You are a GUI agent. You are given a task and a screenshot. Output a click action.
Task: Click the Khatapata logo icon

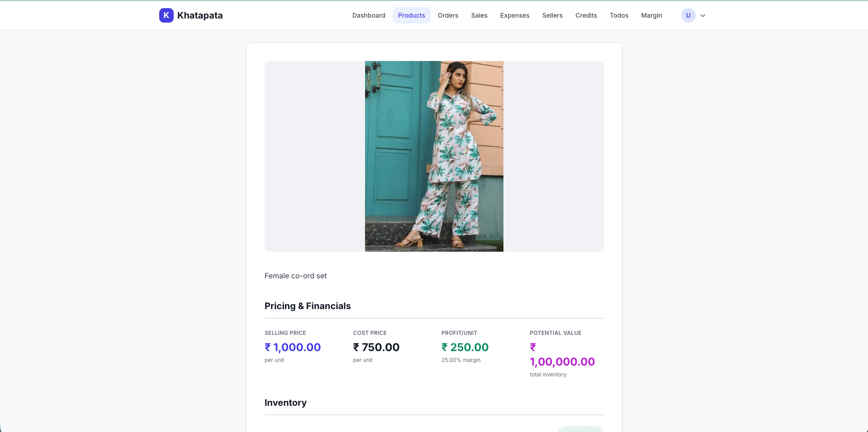166,15
